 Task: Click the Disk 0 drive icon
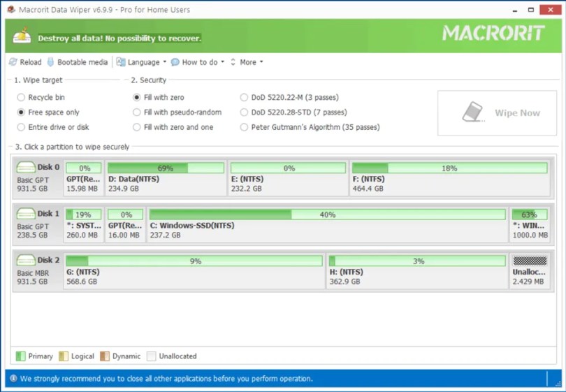(x=26, y=167)
